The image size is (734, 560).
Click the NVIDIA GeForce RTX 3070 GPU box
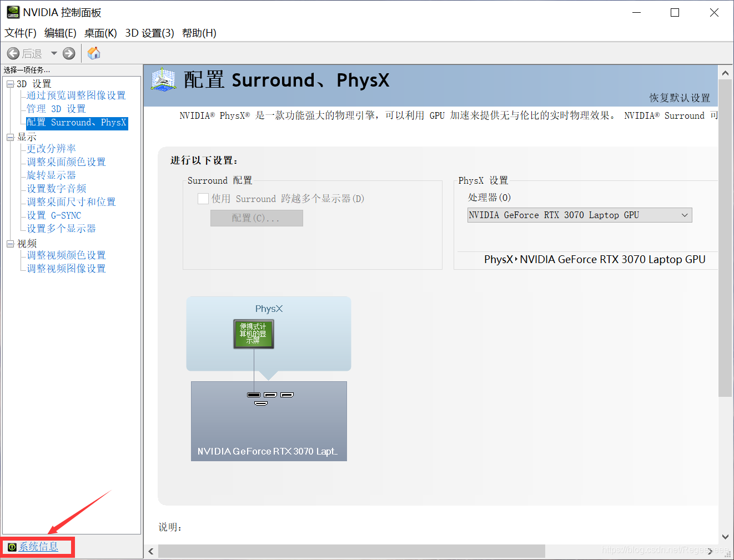(269, 421)
